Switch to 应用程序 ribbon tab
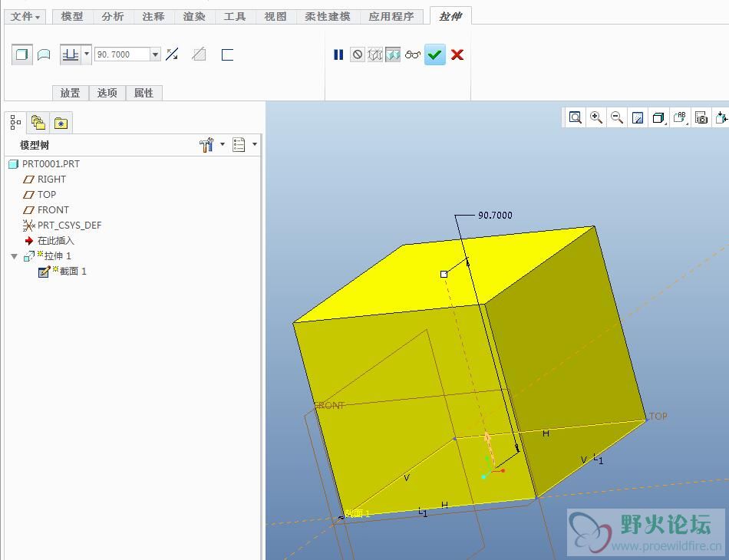Screen dimensions: 729x560 coord(391,17)
